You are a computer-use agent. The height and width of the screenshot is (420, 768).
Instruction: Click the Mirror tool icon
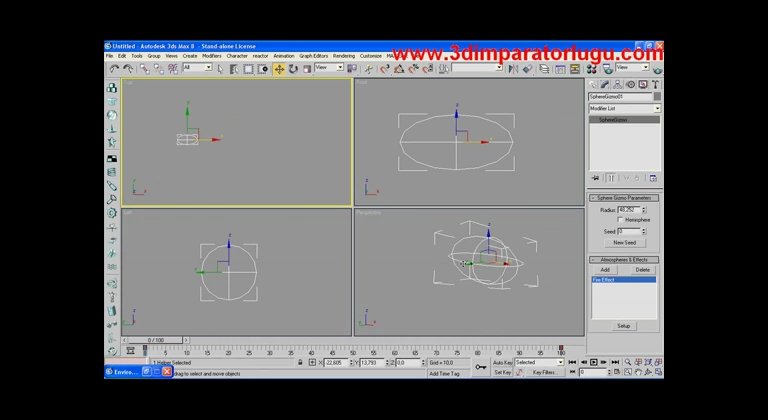pyautogui.click(x=513, y=69)
